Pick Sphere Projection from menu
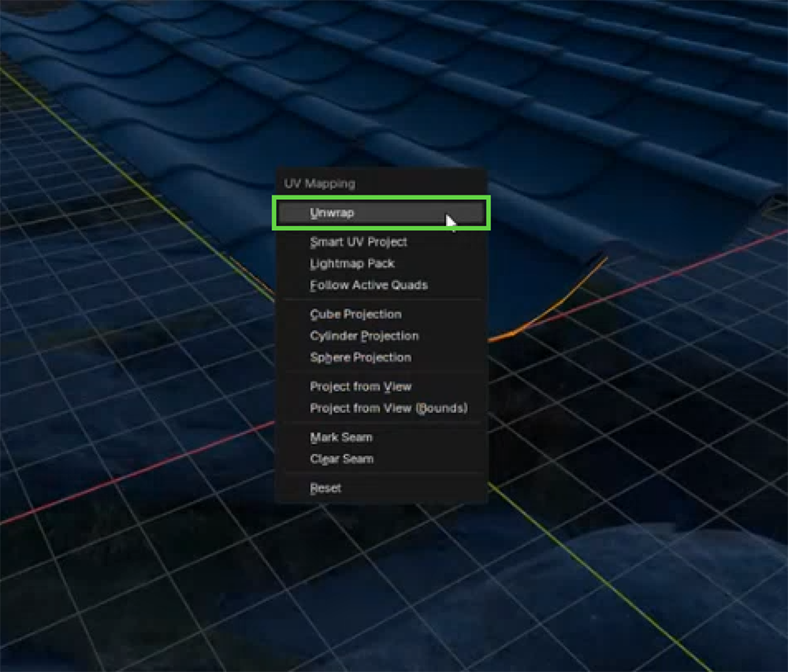Image resolution: width=788 pixels, height=672 pixels. (381, 358)
